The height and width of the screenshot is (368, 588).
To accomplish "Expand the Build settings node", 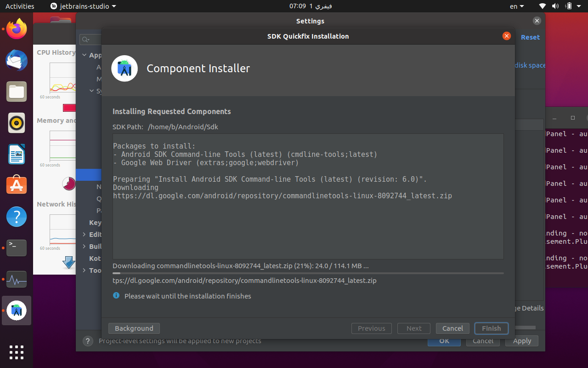I will click(x=84, y=247).
